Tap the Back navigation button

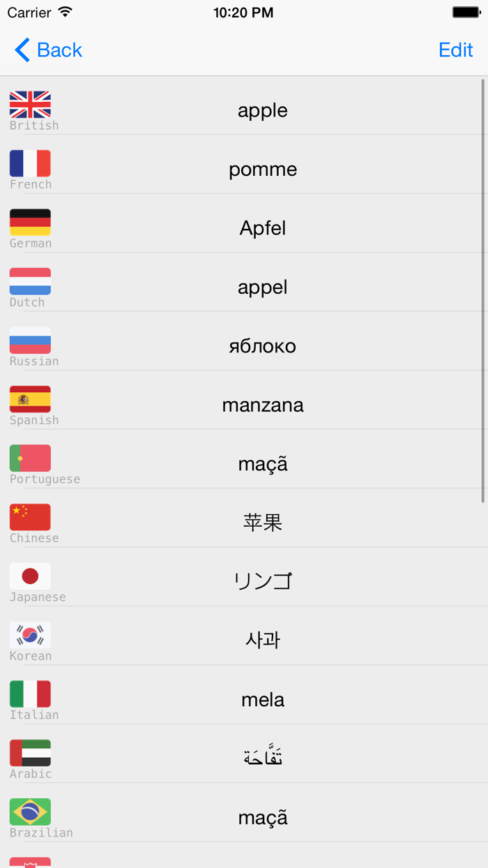tap(46, 50)
